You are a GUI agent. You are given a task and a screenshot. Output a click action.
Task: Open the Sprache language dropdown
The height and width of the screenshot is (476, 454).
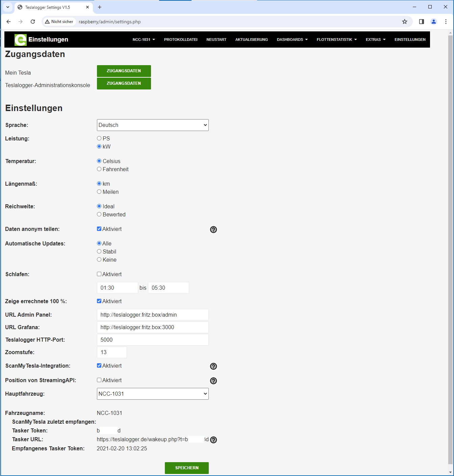(x=153, y=125)
